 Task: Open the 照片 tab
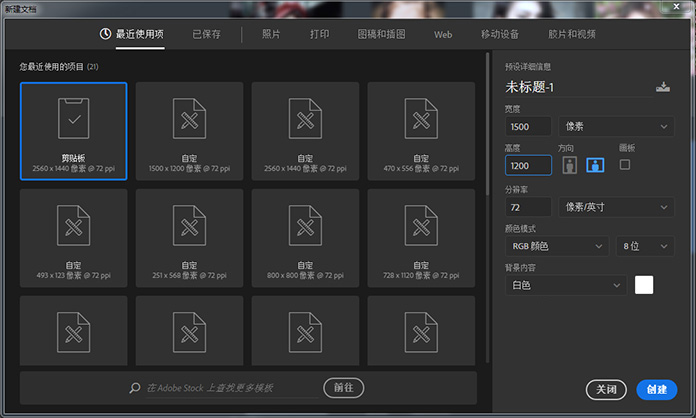pyautogui.click(x=271, y=34)
